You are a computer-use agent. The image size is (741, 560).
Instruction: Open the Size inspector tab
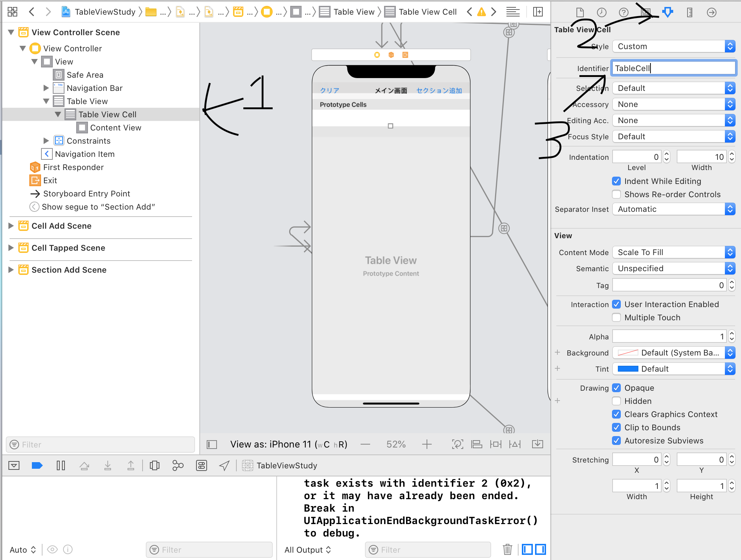click(x=689, y=12)
